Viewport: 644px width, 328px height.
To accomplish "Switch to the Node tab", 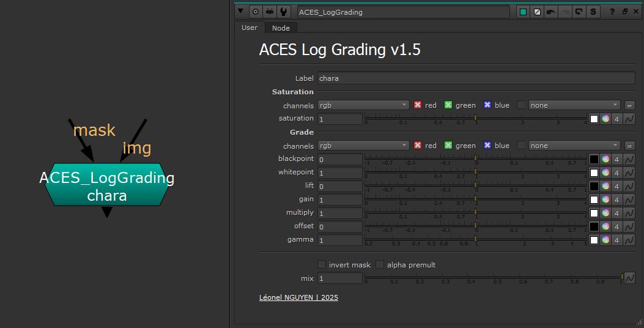I will pyautogui.click(x=281, y=28).
